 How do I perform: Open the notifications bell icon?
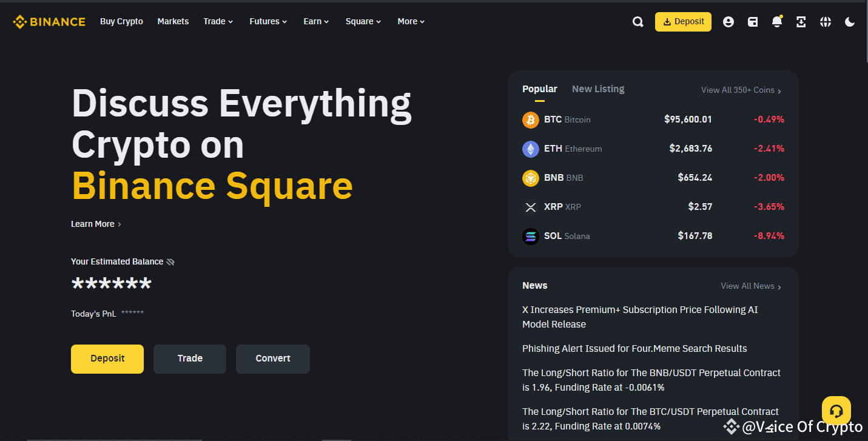point(777,22)
